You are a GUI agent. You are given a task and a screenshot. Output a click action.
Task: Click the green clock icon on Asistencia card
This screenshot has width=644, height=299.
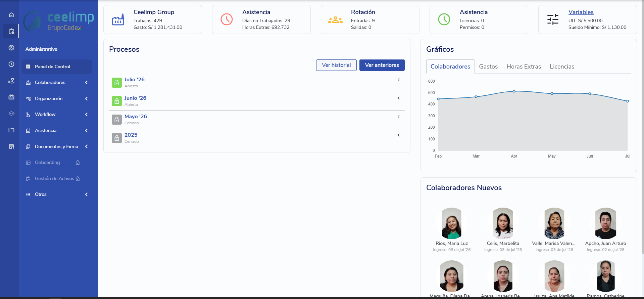tap(444, 19)
